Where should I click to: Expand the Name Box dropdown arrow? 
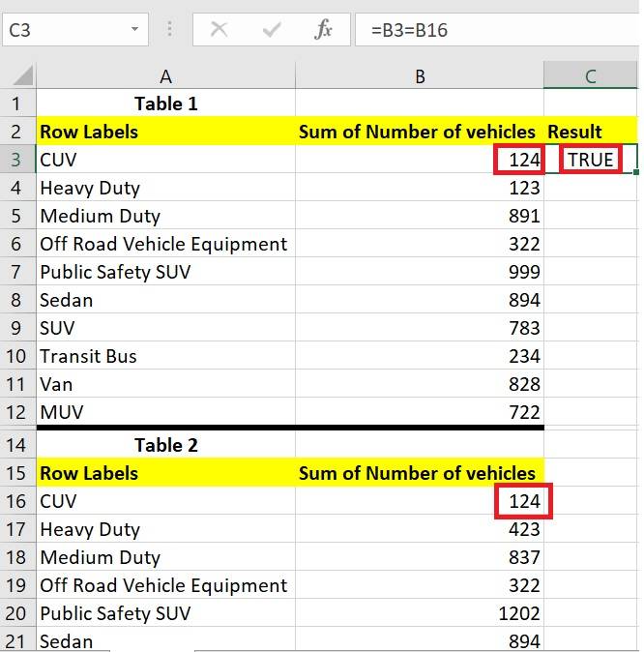click(x=134, y=30)
